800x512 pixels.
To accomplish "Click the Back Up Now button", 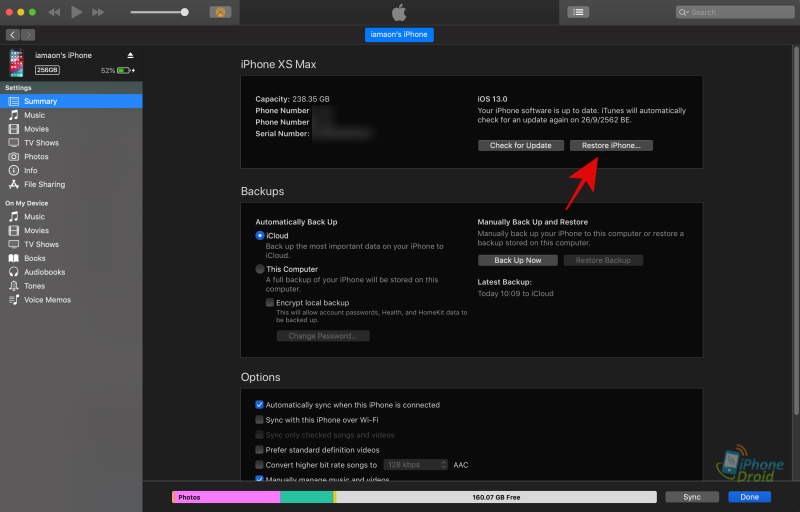I will tap(517, 260).
